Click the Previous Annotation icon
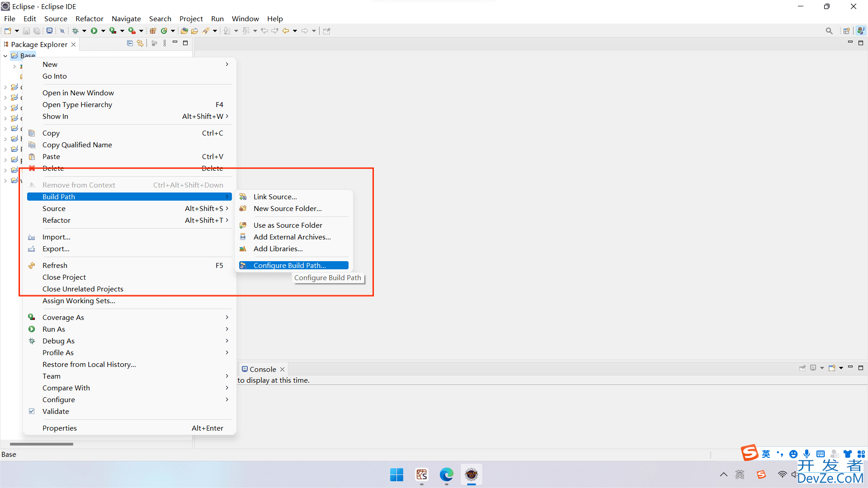Image resolution: width=868 pixels, height=488 pixels. (x=246, y=31)
